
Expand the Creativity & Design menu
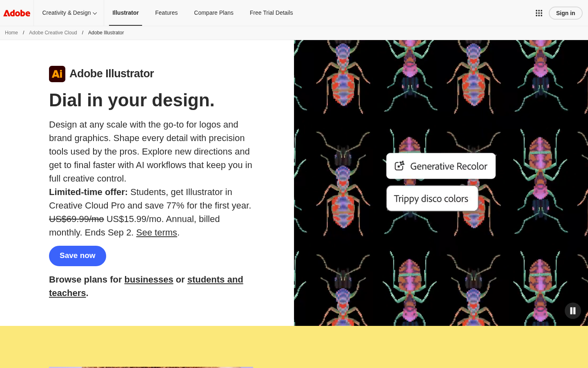69,13
